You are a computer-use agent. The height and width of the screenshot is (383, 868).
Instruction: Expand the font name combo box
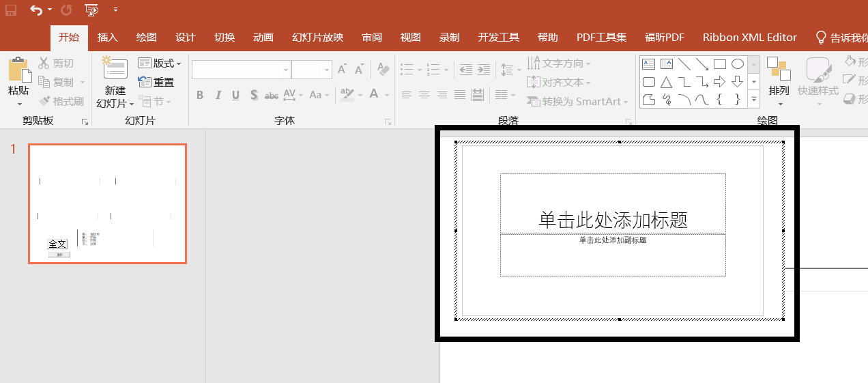[x=286, y=70]
